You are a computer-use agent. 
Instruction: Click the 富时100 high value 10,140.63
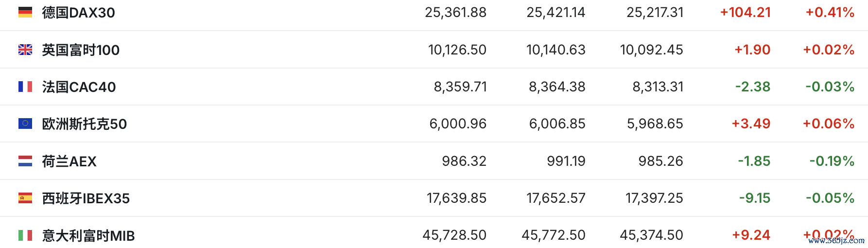(x=556, y=50)
